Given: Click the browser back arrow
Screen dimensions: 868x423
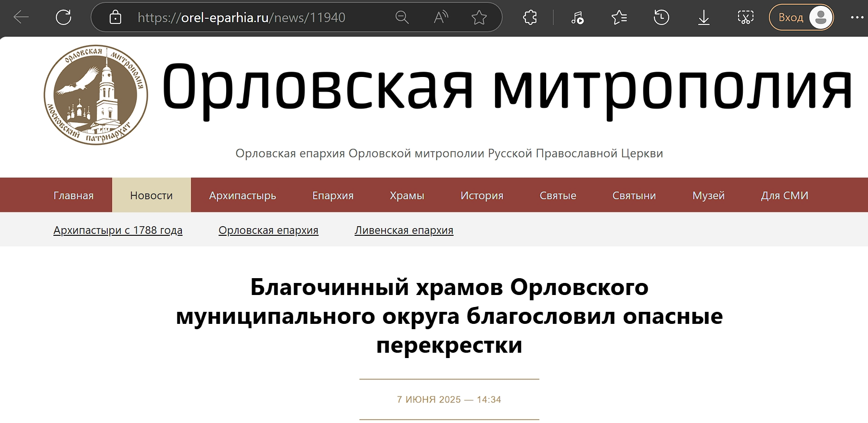Looking at the screenshot, I should 21,18.
